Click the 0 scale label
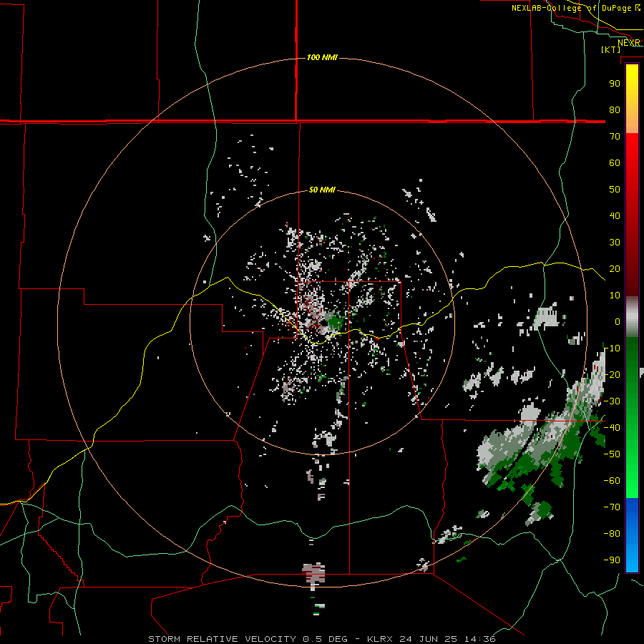This screenshot has height=644, width=644. pyautogui.click(x=618, y=321)
